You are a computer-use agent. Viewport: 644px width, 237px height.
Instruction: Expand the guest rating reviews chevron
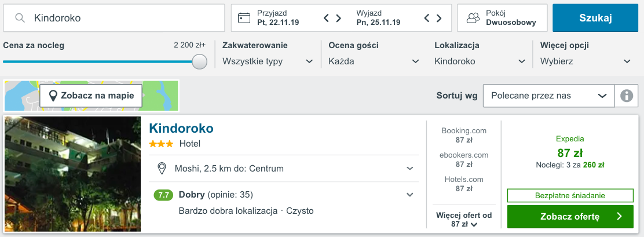pos(409,195)
